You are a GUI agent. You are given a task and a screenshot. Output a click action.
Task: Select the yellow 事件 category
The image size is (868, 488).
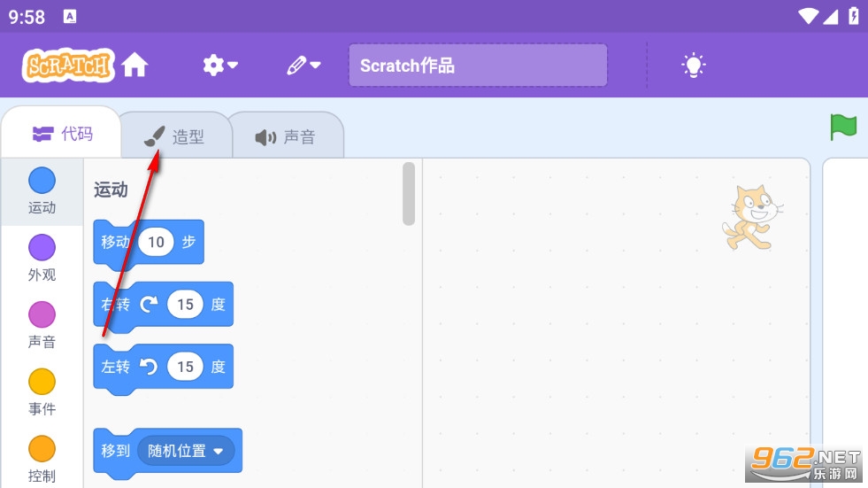42,383
